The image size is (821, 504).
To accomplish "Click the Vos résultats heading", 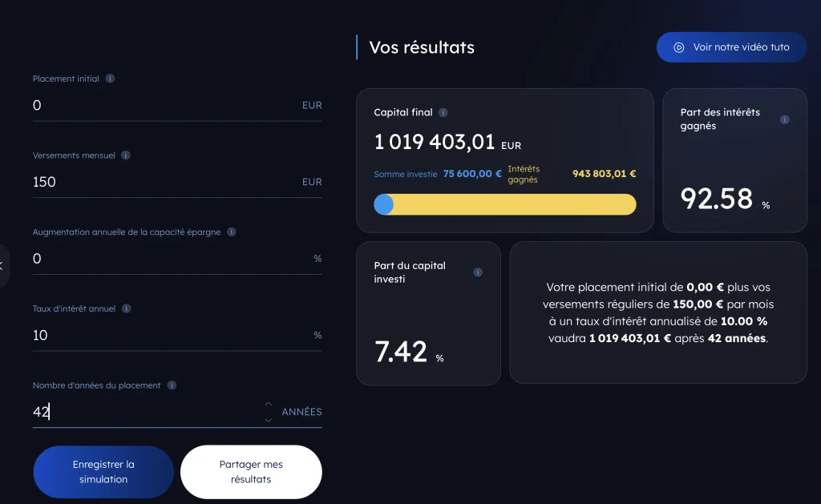I will pyautogui.click(x=422, y=47).
